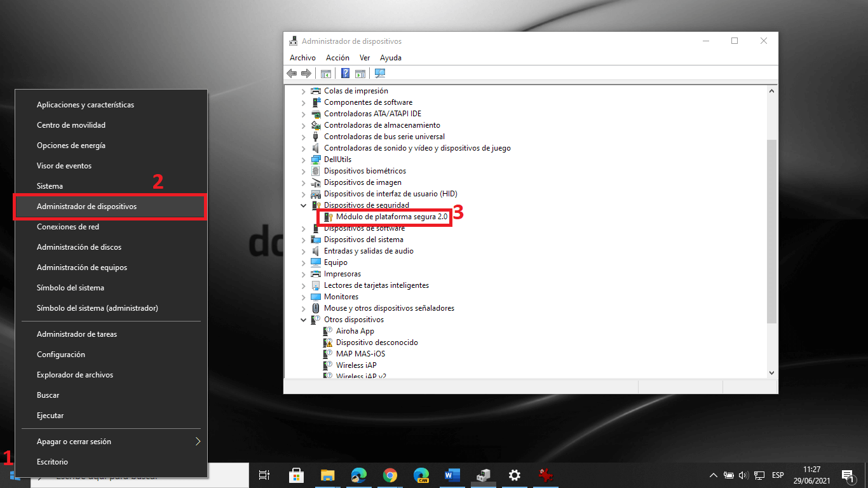Viewport: 868px width, 488px height.
Task: Open the Acción menu
Action: tap(337, 58)
